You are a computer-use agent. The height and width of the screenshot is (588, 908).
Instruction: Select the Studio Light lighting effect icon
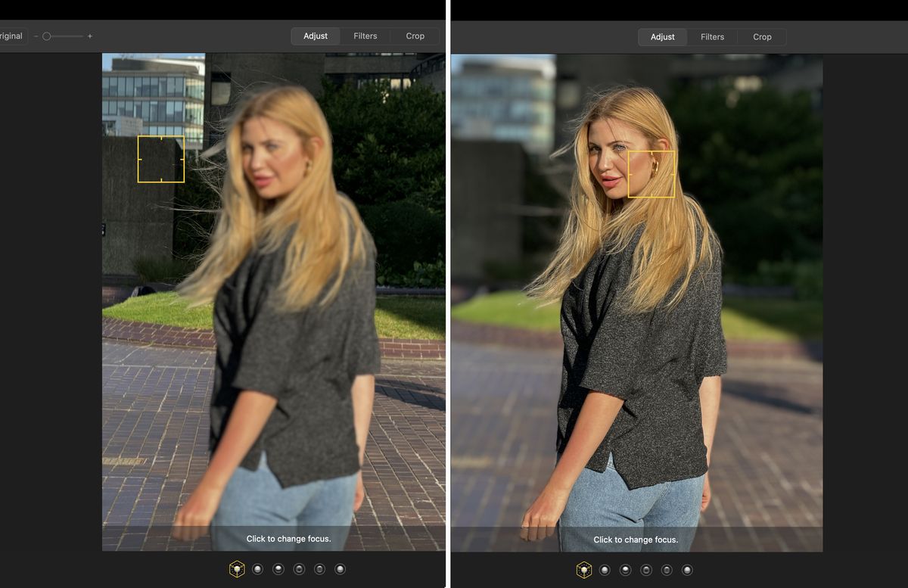click(278, 568)
